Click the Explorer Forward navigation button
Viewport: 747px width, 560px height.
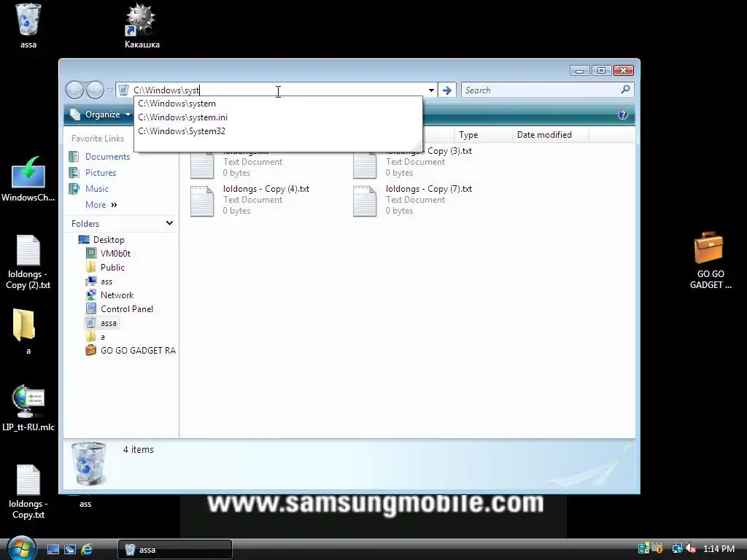point(95,90)
